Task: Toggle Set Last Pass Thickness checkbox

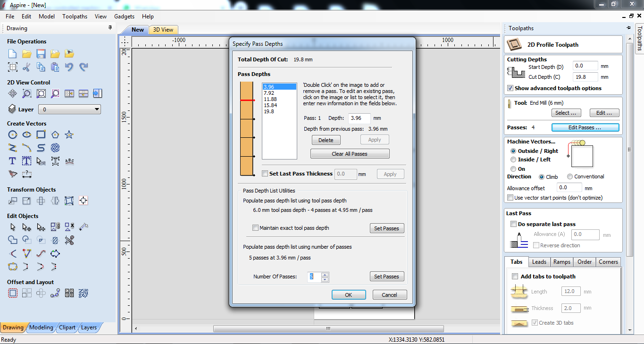Action: [x=265, y=174]
